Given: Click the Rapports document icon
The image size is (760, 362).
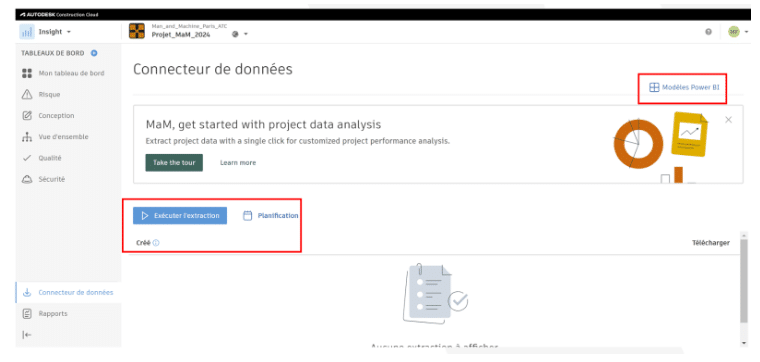Looking at the screenshot, I should (27, 314).
